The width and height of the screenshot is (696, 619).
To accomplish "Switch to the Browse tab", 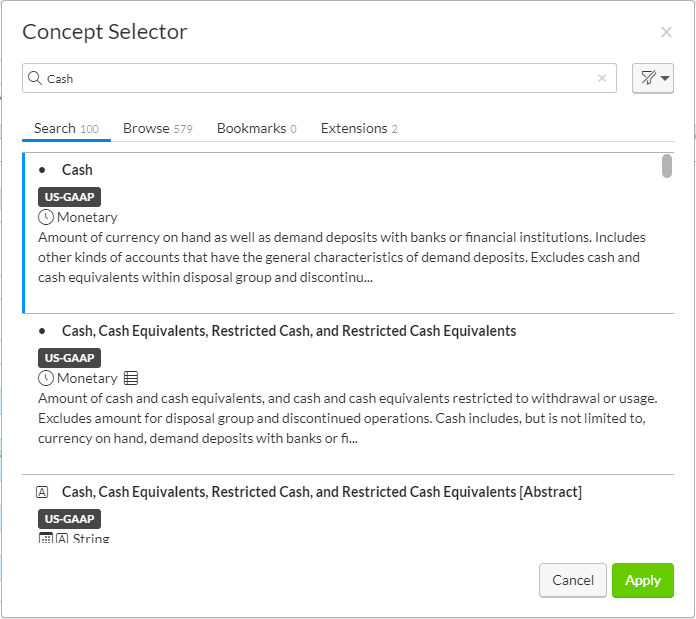I will [x=157, y=128].
